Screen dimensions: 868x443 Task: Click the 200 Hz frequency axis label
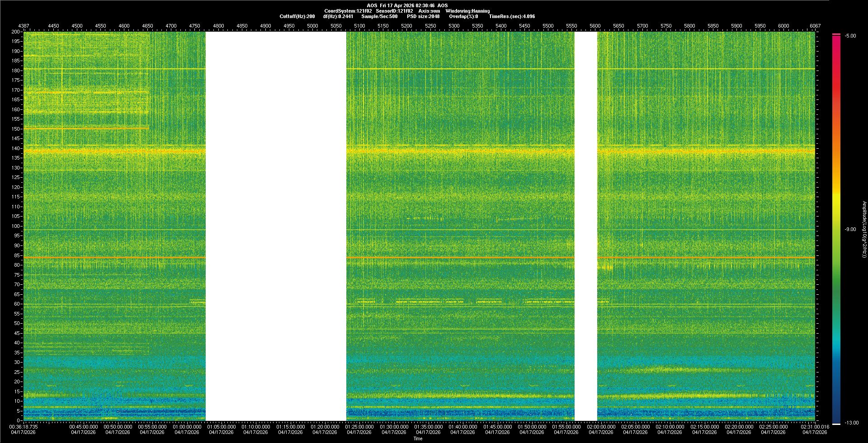coord(15,32)
